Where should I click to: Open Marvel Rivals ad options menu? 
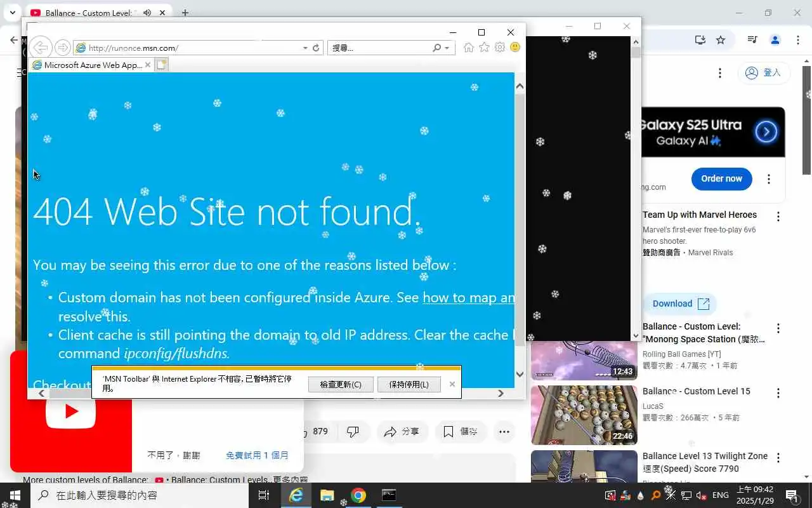pyautogui.click(x=778, y=217)
